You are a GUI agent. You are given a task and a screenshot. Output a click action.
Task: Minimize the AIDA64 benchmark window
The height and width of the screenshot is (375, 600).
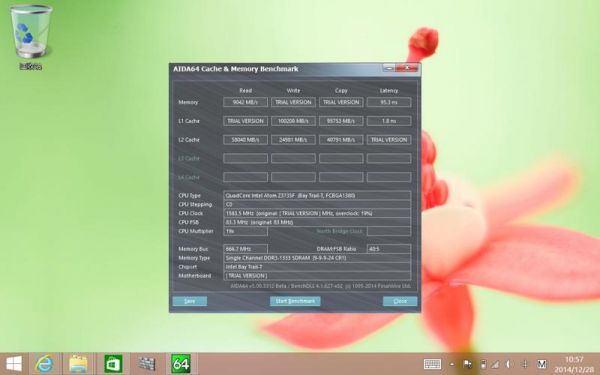click(388, 68)
